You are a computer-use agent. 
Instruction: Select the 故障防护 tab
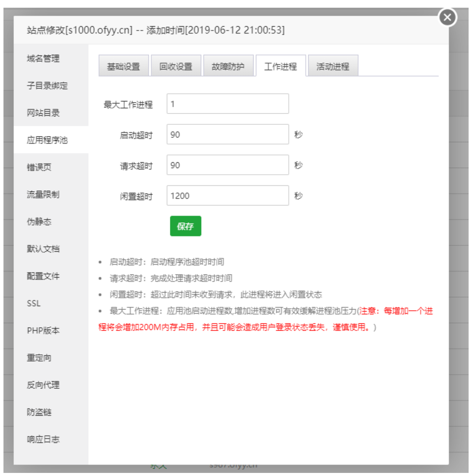[x=229, y=66]
